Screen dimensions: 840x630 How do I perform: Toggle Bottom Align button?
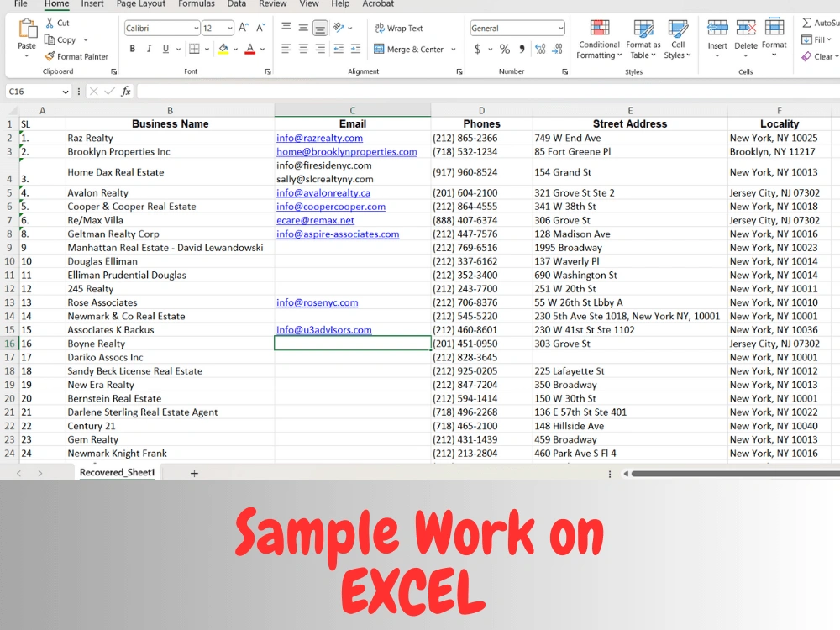[320, 28]
